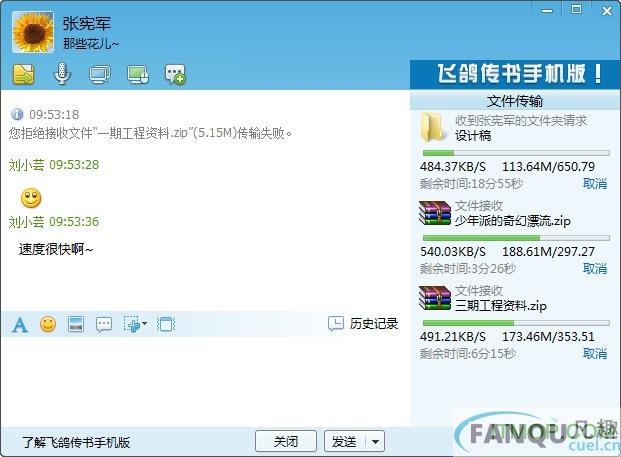The height and width of the screenshot is (457, 621).
Task: Open quick reply speech bubble icon
Action: (104, 324)
